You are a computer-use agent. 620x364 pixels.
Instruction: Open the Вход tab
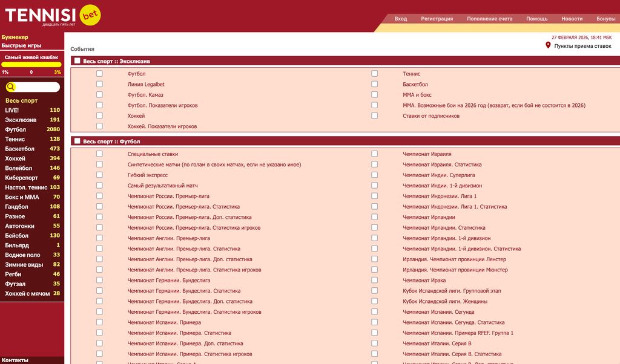tap(401, 19)
